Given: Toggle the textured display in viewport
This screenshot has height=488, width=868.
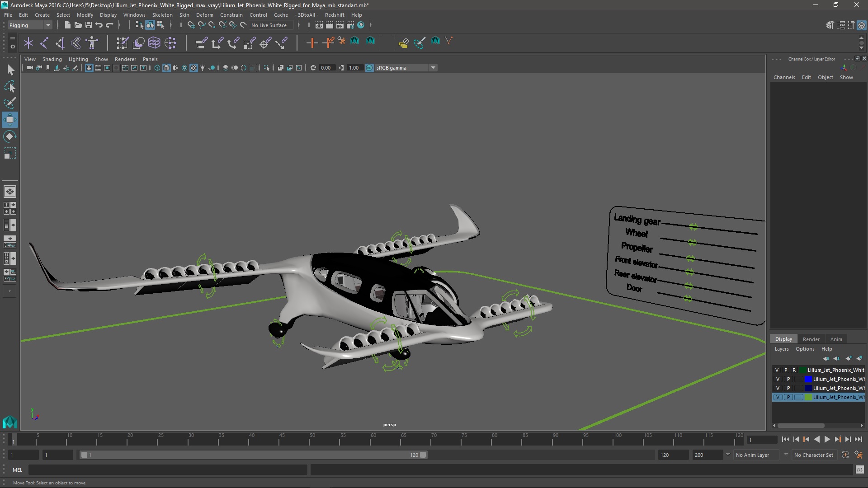Looking at the screenshot, I should point(193,68).
